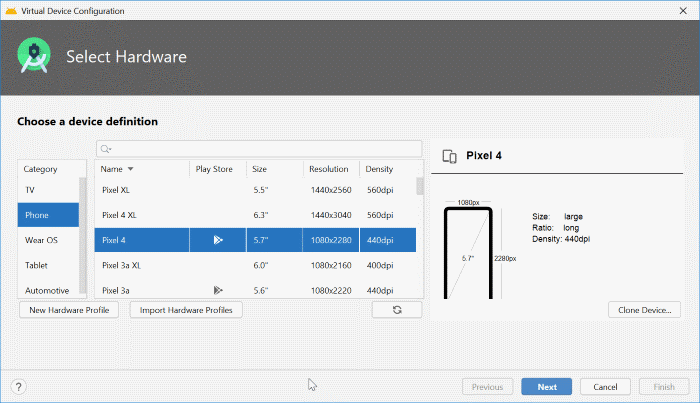
Task: Click the Android Studio logo in header
Action: pyautogui.click(x=34, y=56)
